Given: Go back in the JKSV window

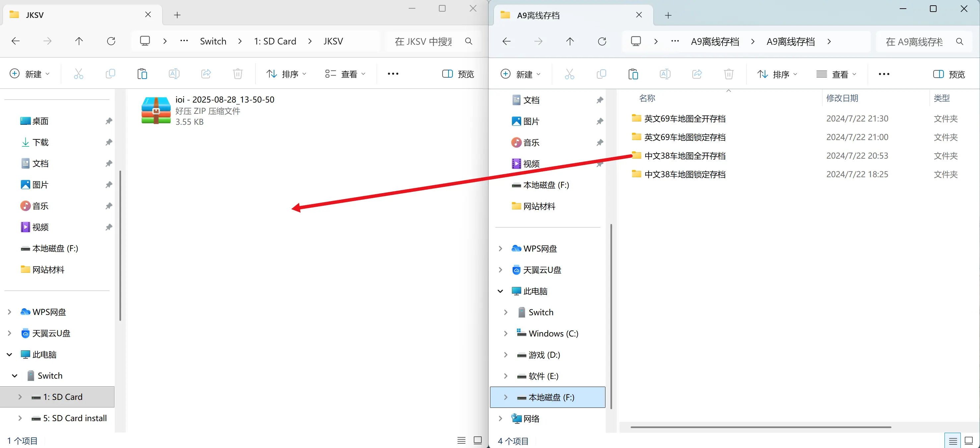Looking at the screenshot, I should point(16,41).
